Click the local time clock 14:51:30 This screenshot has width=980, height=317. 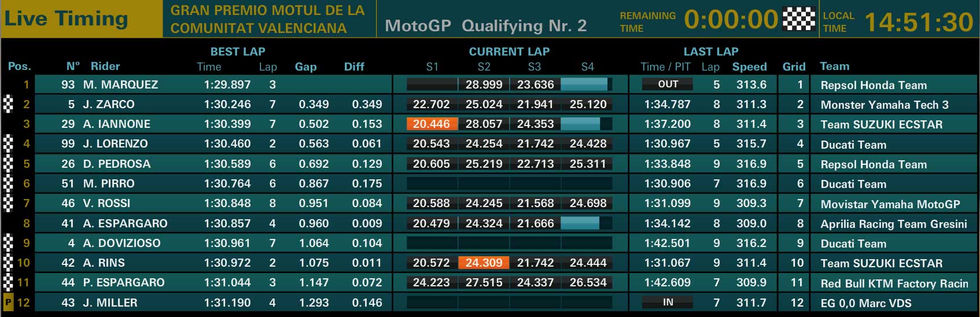[x=919, y=23]
